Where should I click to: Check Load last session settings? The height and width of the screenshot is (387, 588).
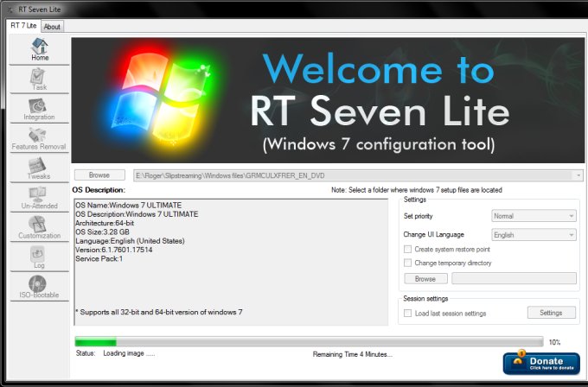pos(407,313)
